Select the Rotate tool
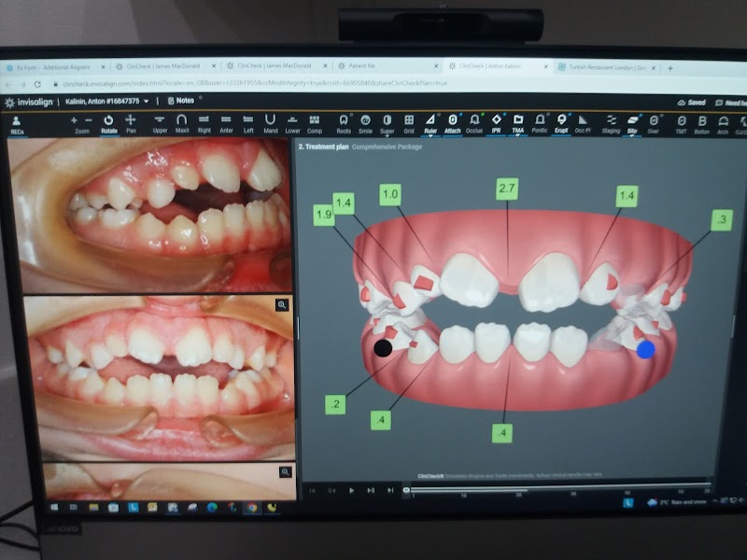The height and width of the screenshot is (560, 747). (x=108, y=123)
